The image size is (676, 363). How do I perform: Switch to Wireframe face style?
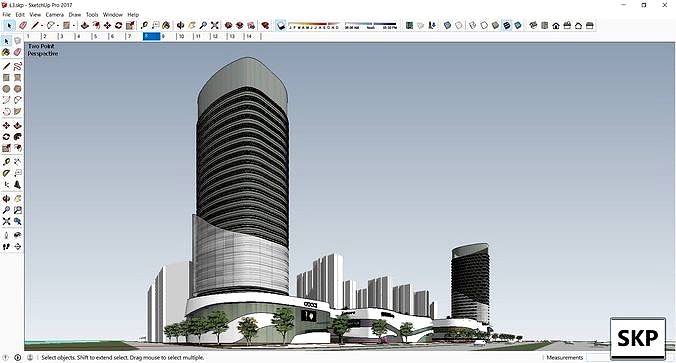(473, 26)
